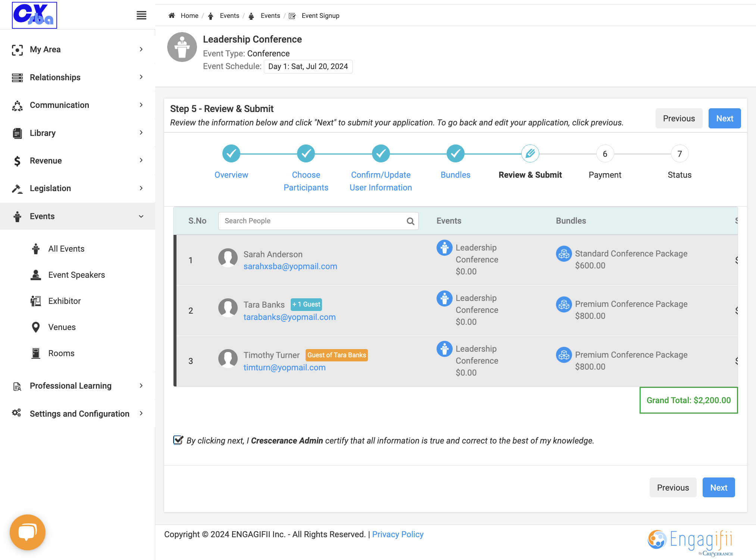This screenshot has width=756, height=560.
Task: Click the +1 Guest badge
Action: point(306,304)
